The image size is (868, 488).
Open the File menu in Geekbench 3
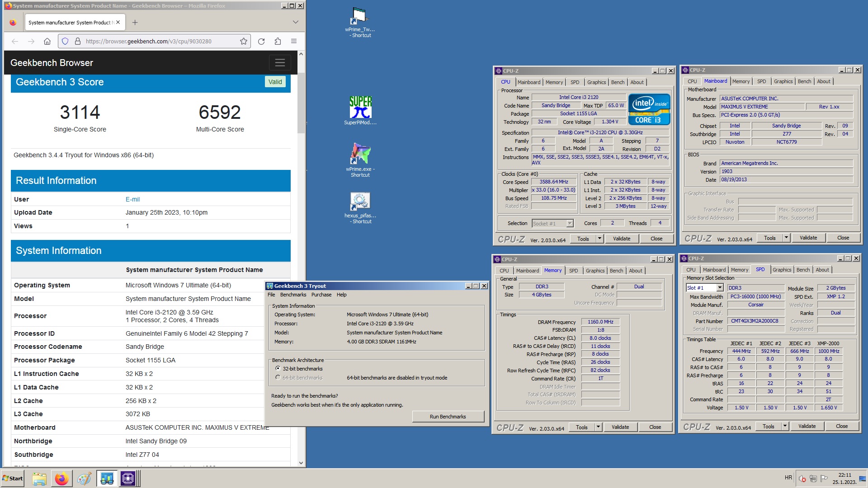tap(271, 295)
